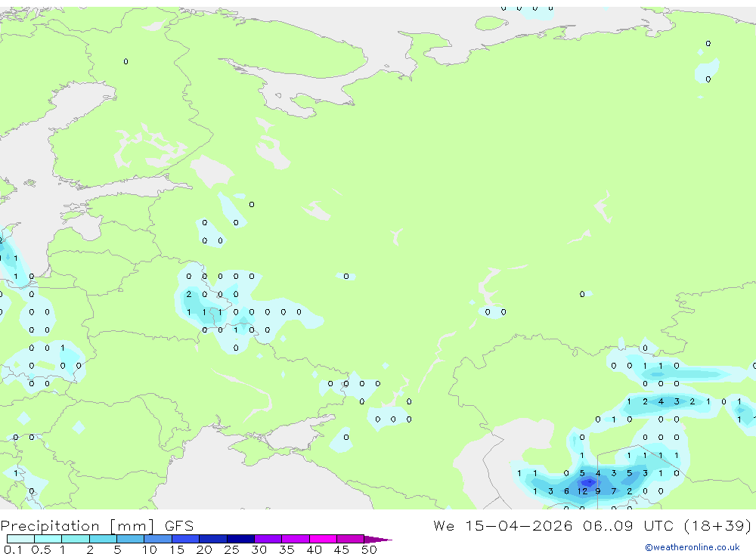Pick the 1–2 mm legend color swatch
This screenshot has height=554, width=756.
[76, 539]
